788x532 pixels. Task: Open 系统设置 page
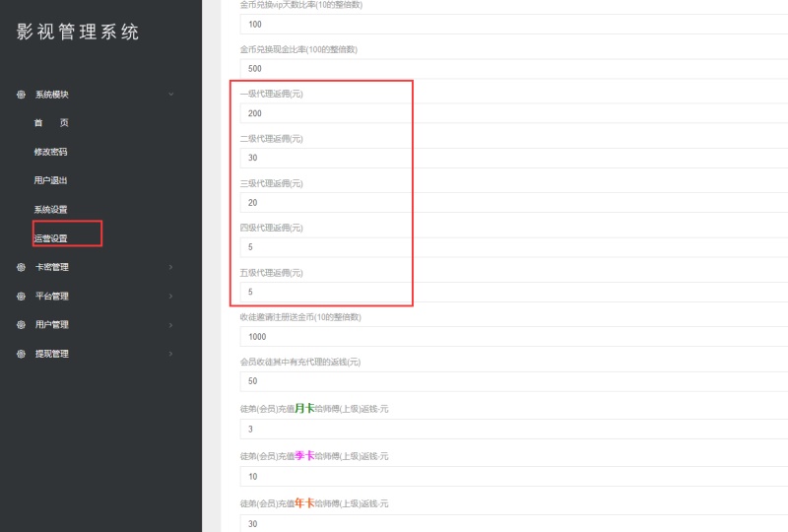pos(51,210)
